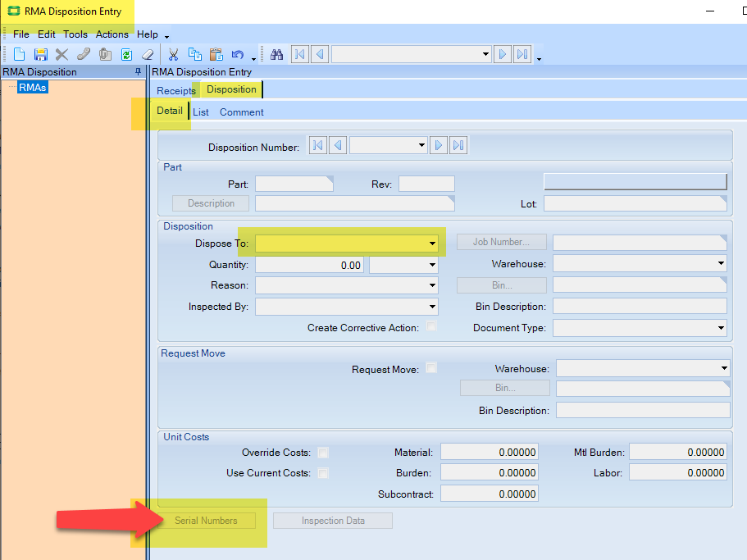Click the Serial Numbers button
This screenshot has width=747, height=560.
pos(206,520)
